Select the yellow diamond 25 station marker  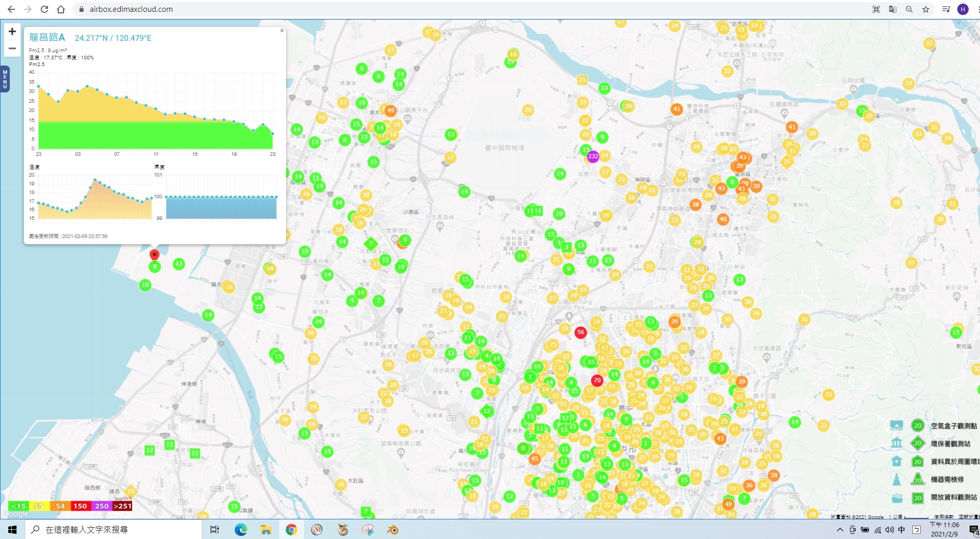(787, 162)
